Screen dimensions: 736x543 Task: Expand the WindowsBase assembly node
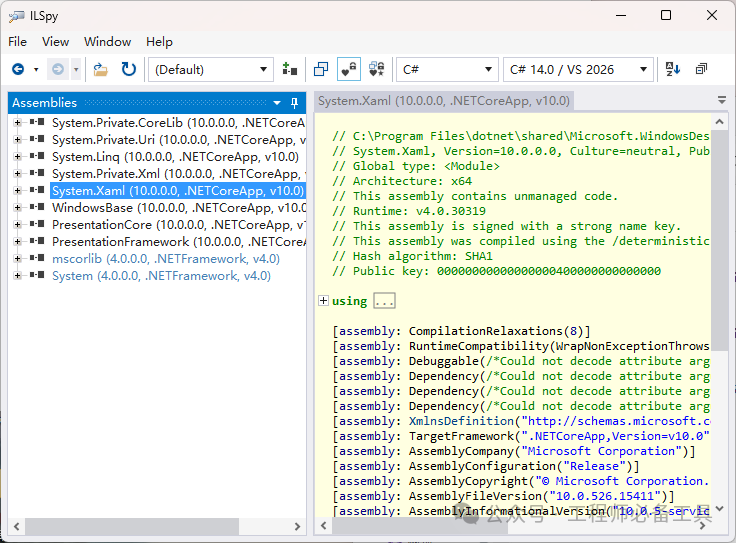coord(18,207)
